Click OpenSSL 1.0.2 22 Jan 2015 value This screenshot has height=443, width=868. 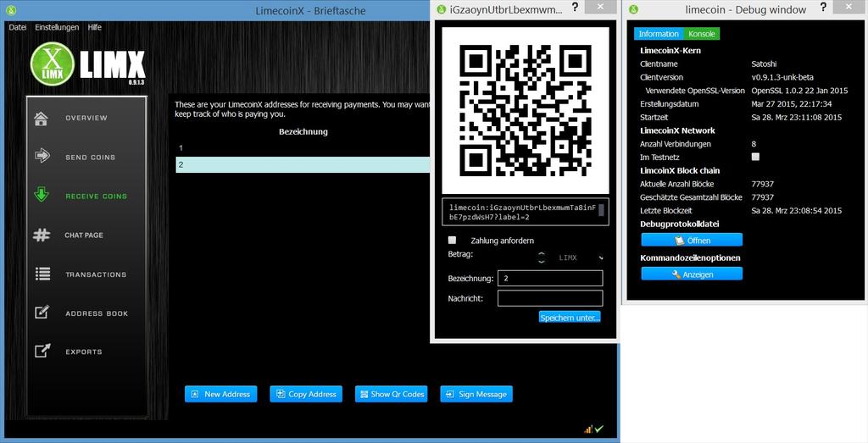click(x=799, y=91)
